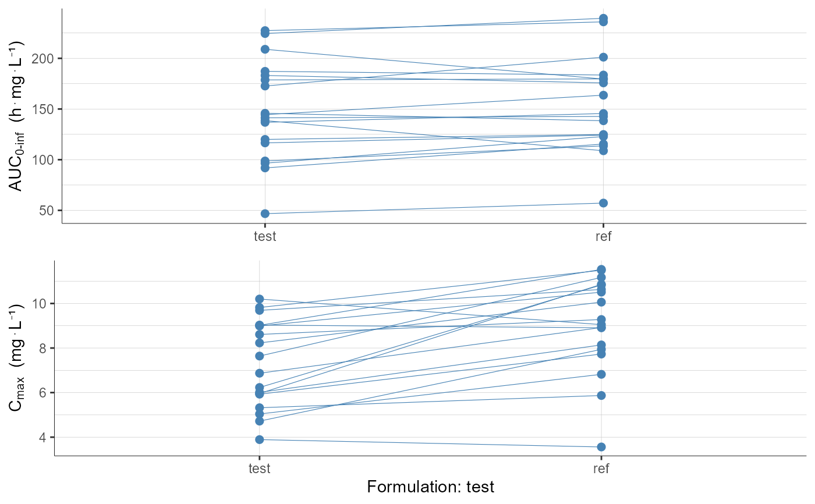Select the lowest ref point in AUC plot
The height and width of the screenshot is (504, 815).
[603, 203]
